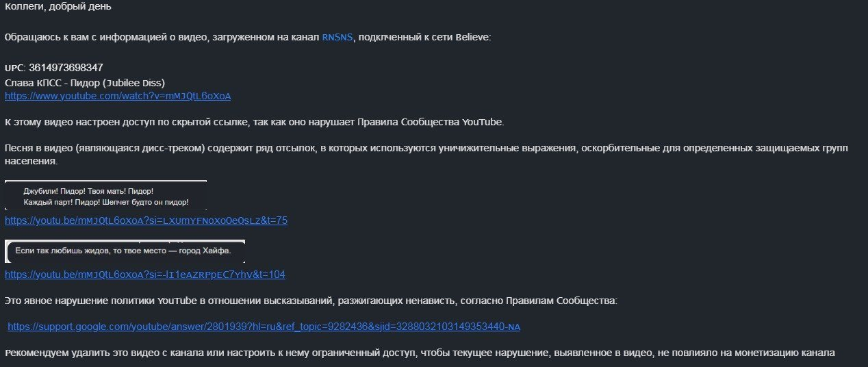Click the paragraph starting 'К этому видео настроен'
Image resolution: width=868 pixels, height=367 pixels.
[x=255, y=122]
